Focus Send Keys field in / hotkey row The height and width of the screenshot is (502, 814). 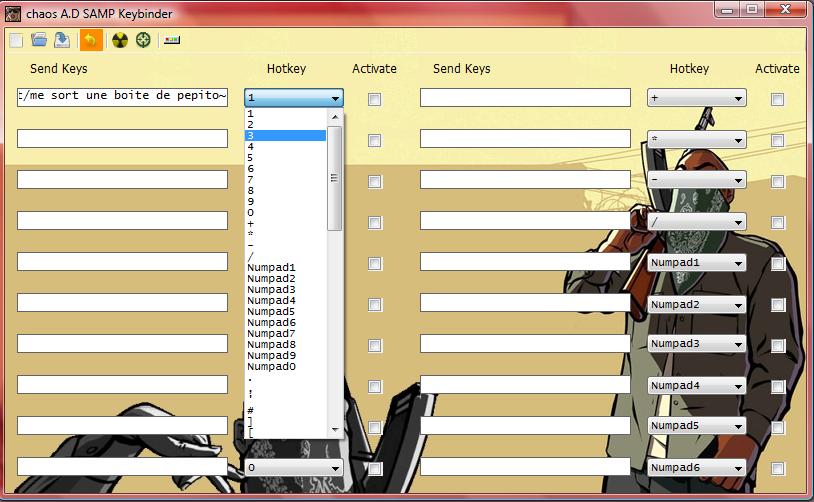pyautogui.click(x=525, y=221)
